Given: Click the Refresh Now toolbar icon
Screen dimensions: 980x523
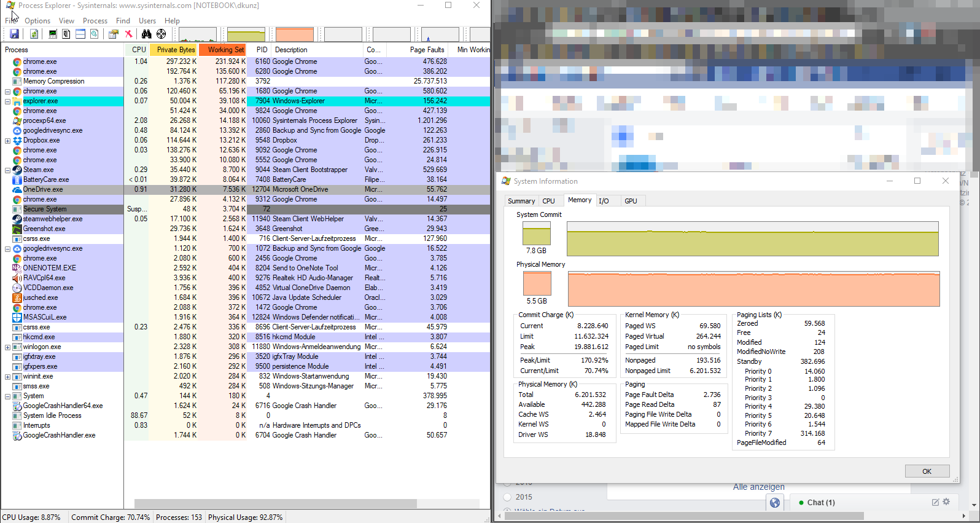Looking at the screenshot, I should click(34, 34).
